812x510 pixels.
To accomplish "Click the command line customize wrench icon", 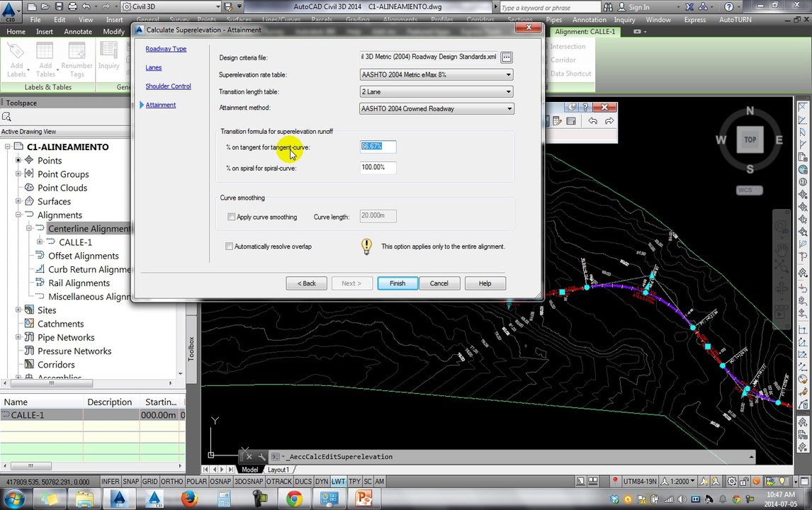I will coord(261,457).
